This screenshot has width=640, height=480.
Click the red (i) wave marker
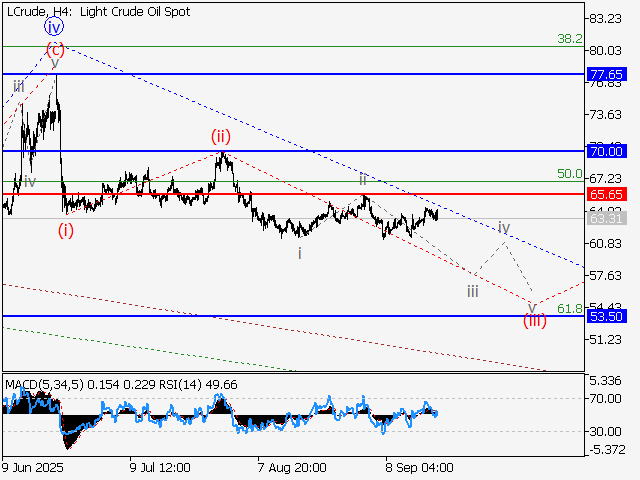tap(65, 230)
